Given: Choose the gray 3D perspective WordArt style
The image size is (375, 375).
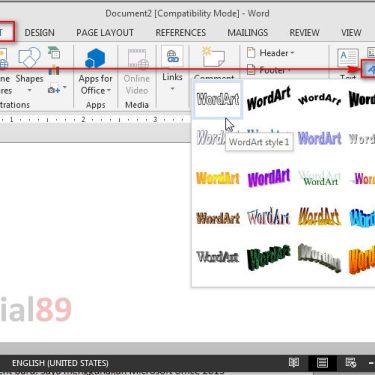Looking at the screenshot, I should click(x=319, y=258).
